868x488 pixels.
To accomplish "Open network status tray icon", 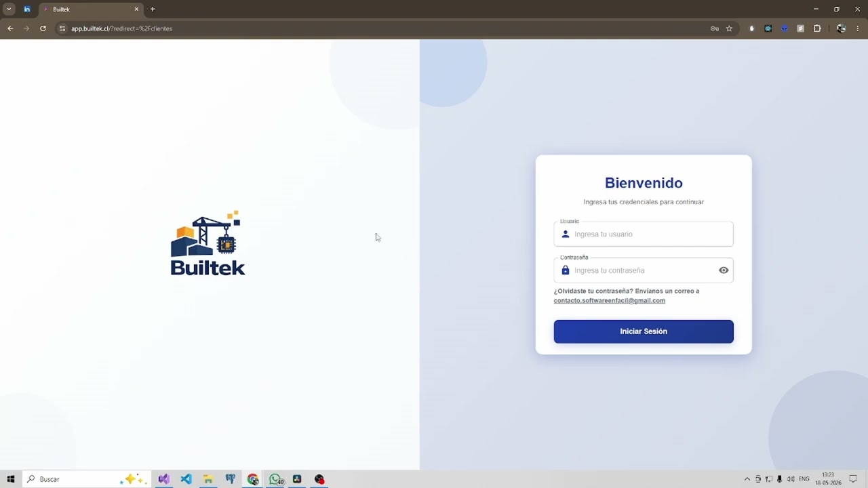I will [x=769, y=479].
